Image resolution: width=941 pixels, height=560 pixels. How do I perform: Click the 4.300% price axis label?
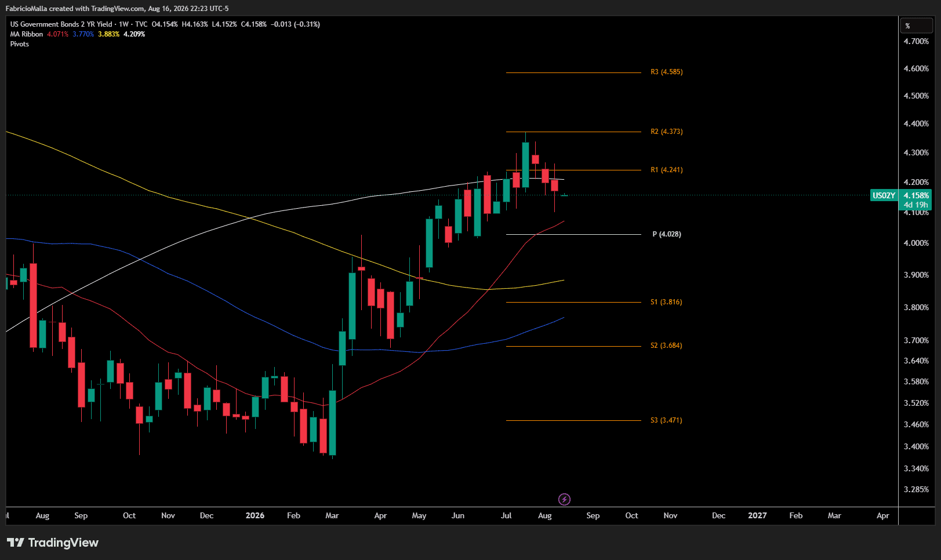click(916, 152)
